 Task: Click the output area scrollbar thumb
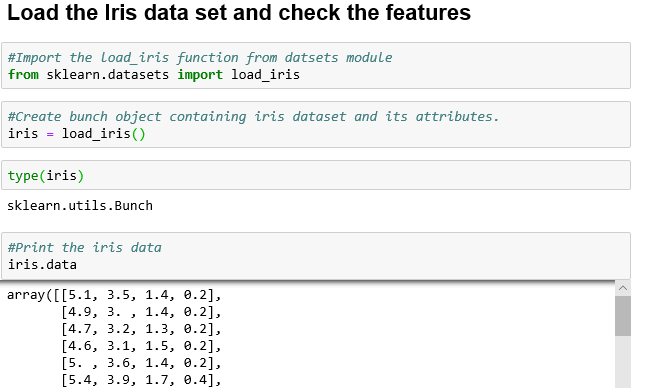(x=622, y=316)
